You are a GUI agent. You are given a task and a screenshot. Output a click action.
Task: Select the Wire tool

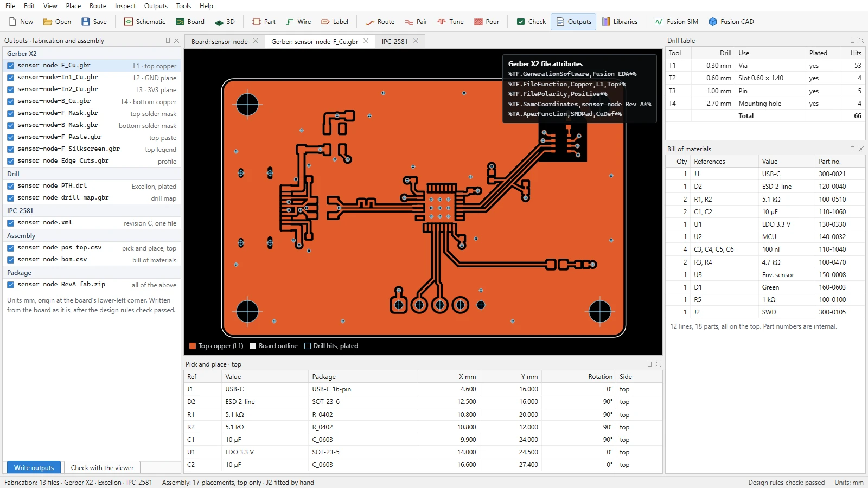[x=298, y=22]
